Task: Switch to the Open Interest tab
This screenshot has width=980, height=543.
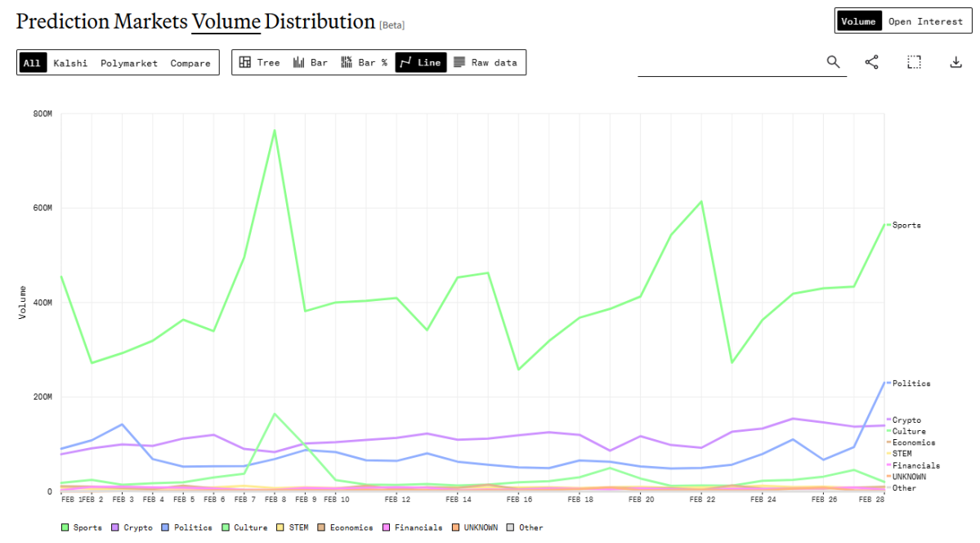Action: (926, 20)
